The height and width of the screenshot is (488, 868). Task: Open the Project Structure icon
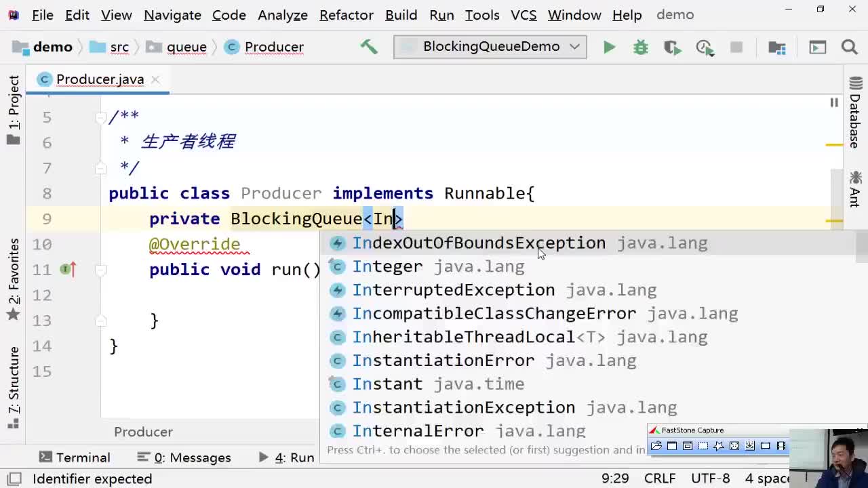pos(777,47)
